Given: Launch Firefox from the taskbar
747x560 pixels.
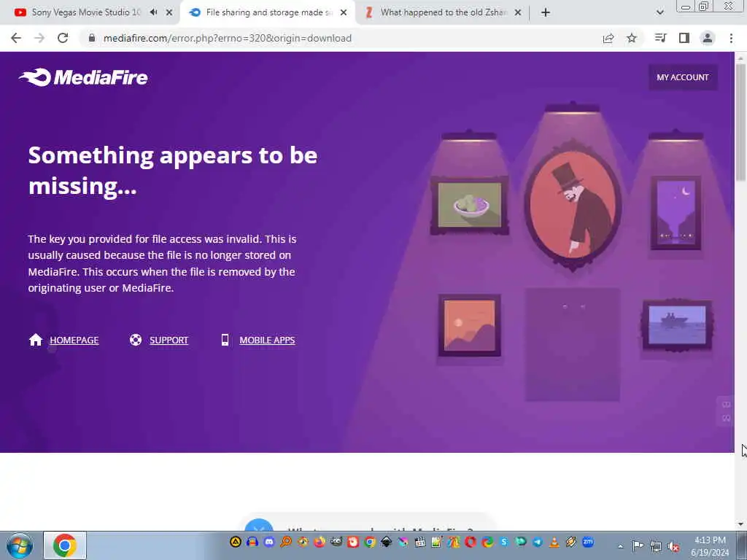Looking at the screenshot, I should [x=320, y=542].
